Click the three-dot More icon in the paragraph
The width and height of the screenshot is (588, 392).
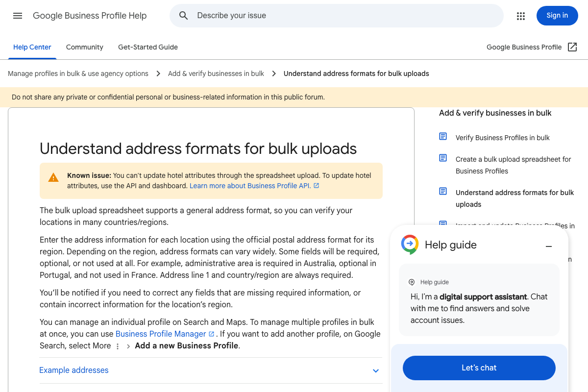tap(118, 346)
